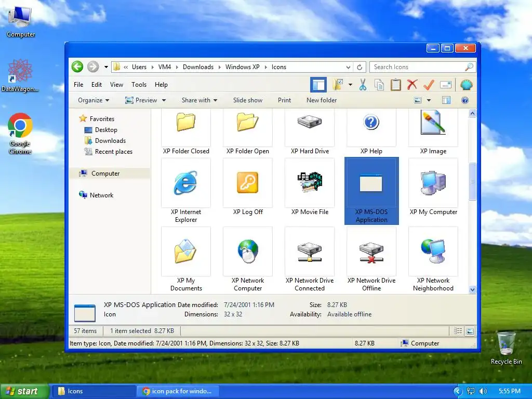Click the green Back navigation arrow
The image size is (532, 399).
77,67
